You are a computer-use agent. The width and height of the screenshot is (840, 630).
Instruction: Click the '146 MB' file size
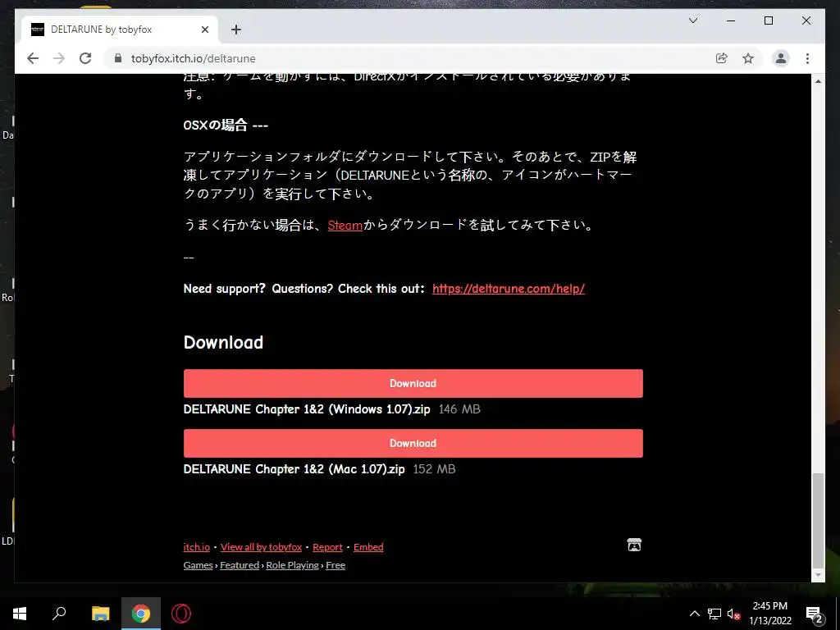click(459, 409)
